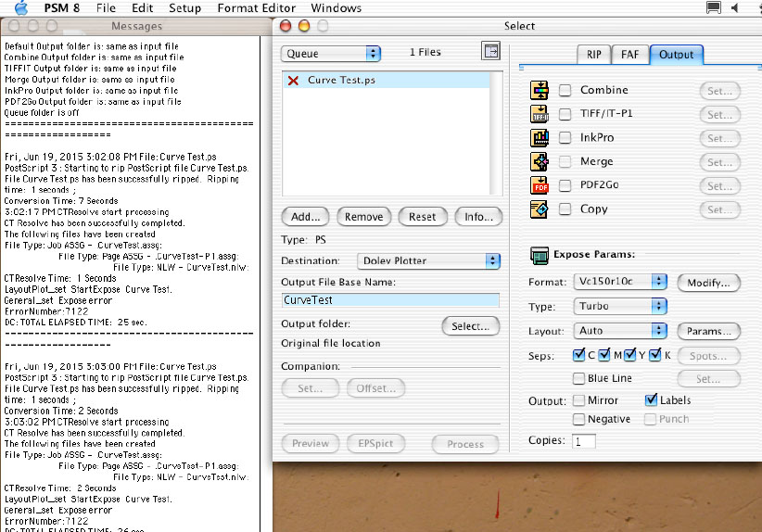Toggle the Mirror output checkbox

pos(578,400)
